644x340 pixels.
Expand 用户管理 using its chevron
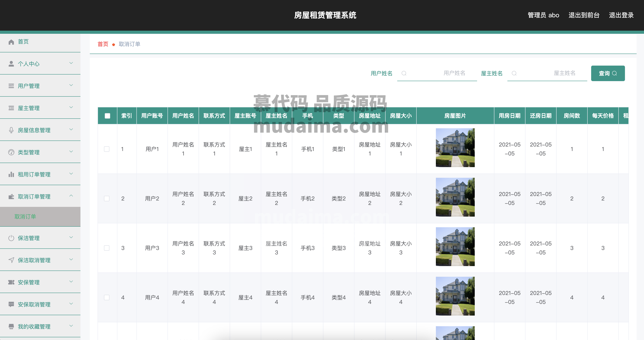[x=71, y=85]
